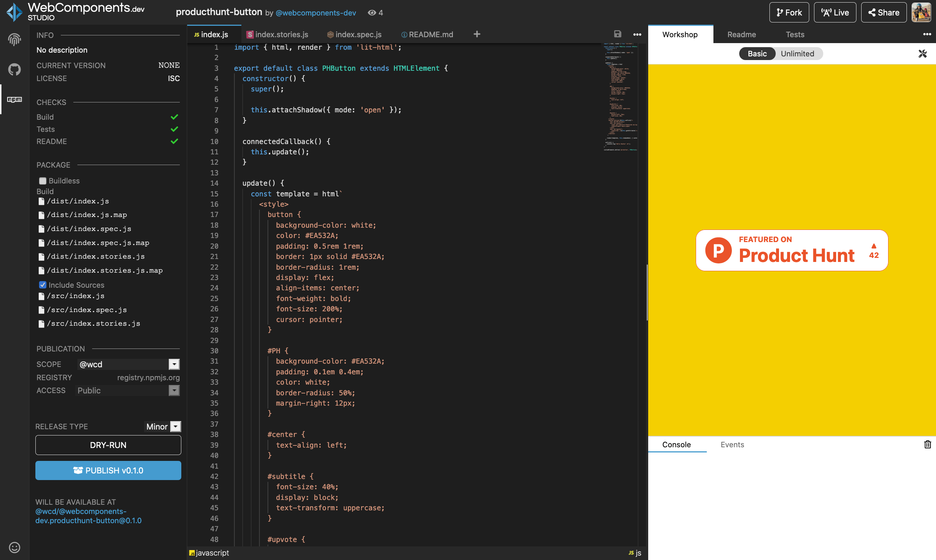Change Release Type from Minor dropdown

[175, 426]
